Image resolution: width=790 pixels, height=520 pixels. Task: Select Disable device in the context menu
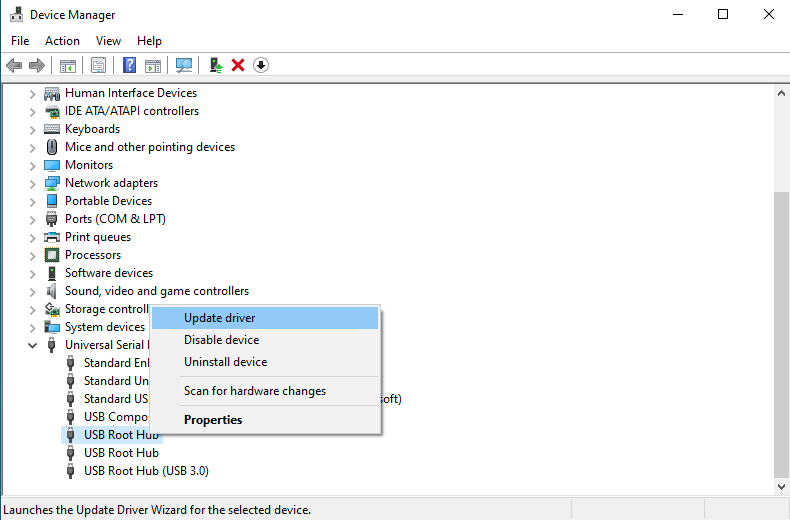(x=221, y=340)
